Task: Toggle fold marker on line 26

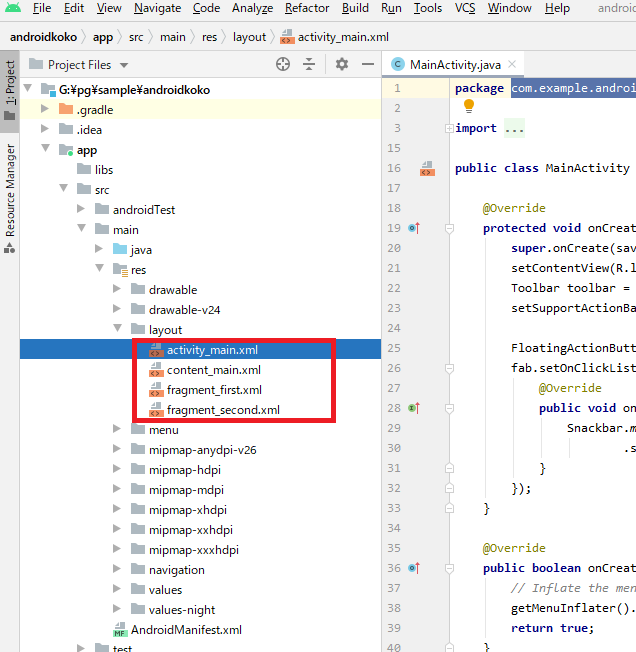Action: pos(449,368)
